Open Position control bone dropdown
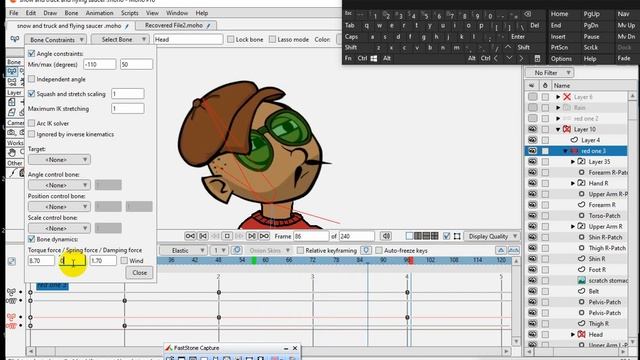Image resolution: width=640 pixels, height=360 pixels. (59, 207)
